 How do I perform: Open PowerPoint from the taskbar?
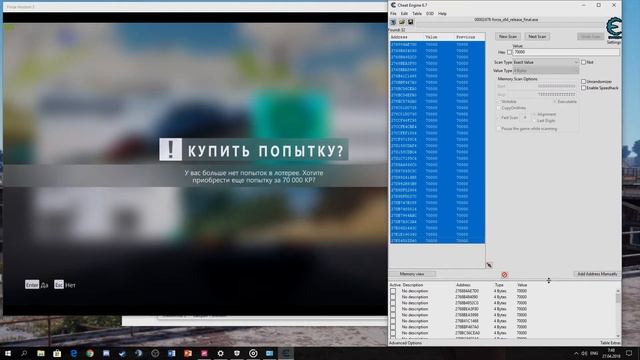(x=188, y=353)
